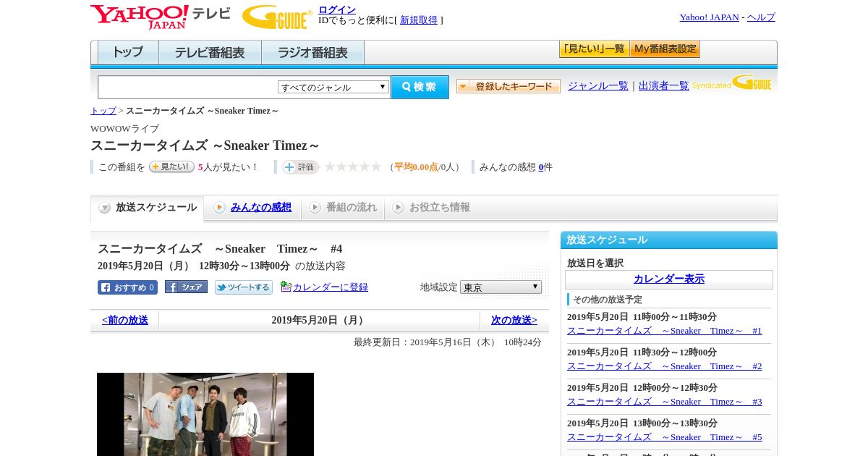Viewport: 868px width, 456px height.
Task: Click the お役立ち情報 tab play icon
Action: coord(398,208)
